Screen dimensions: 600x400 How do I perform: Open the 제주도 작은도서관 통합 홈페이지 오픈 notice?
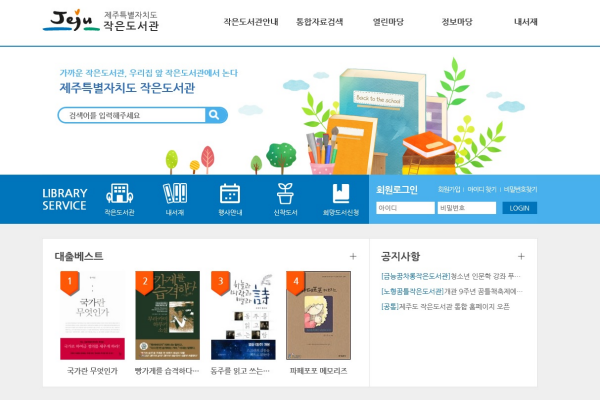pos(445,307)
